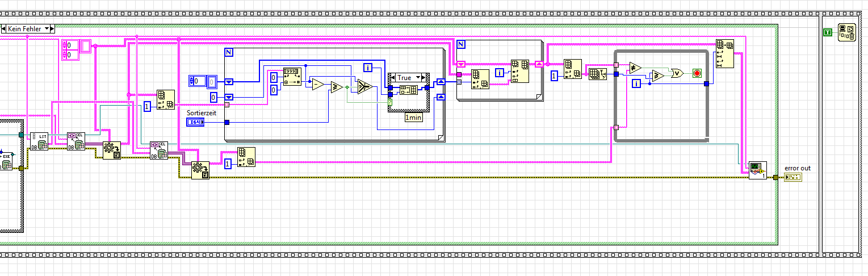Go to previous case via left arrow beside Kein Fehler

(4, 28)
